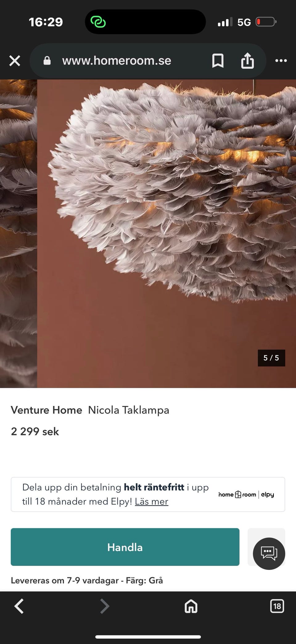
Task: Close the in-app browser with the X icon
Action: pos(15,61)
